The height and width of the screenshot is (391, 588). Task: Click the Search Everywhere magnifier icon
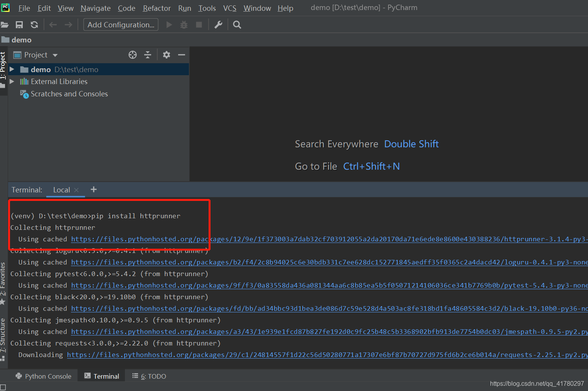tap(237, 25)
